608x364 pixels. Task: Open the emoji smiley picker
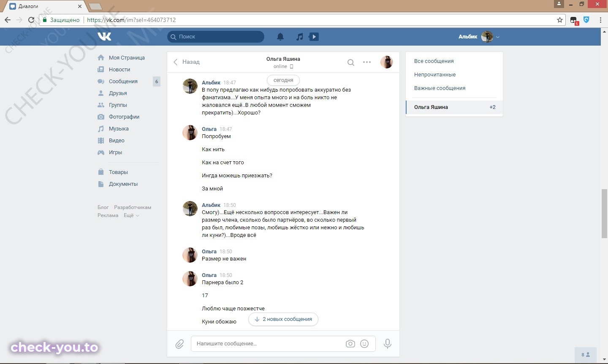click(364, 344)
